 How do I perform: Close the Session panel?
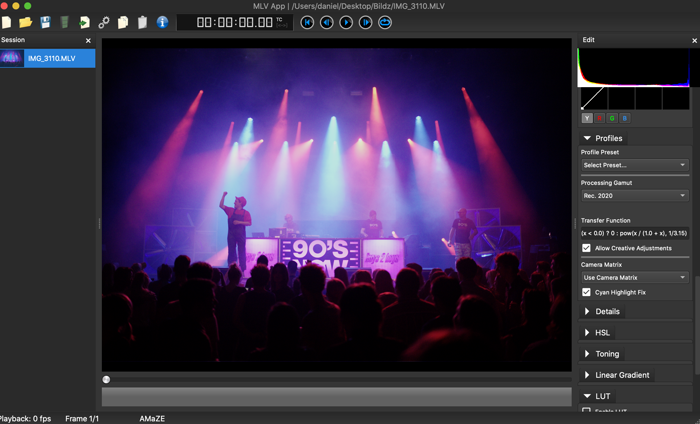[x=88, y=41]
